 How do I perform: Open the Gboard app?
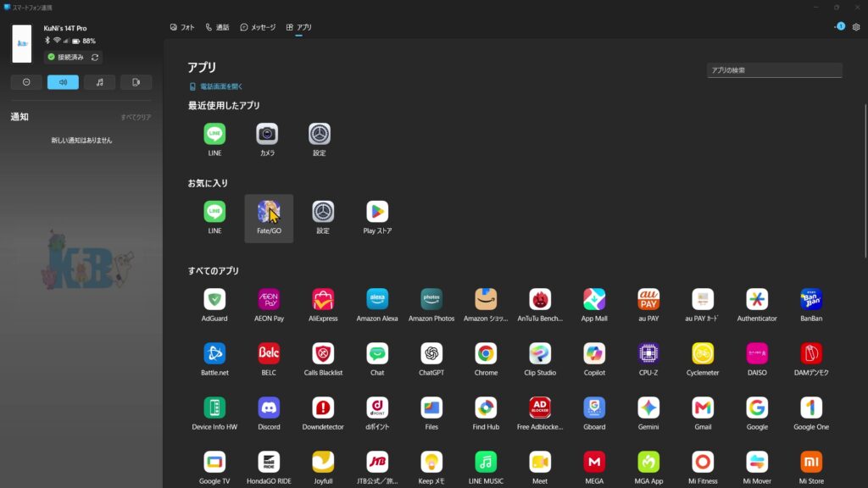pos(594,408)
